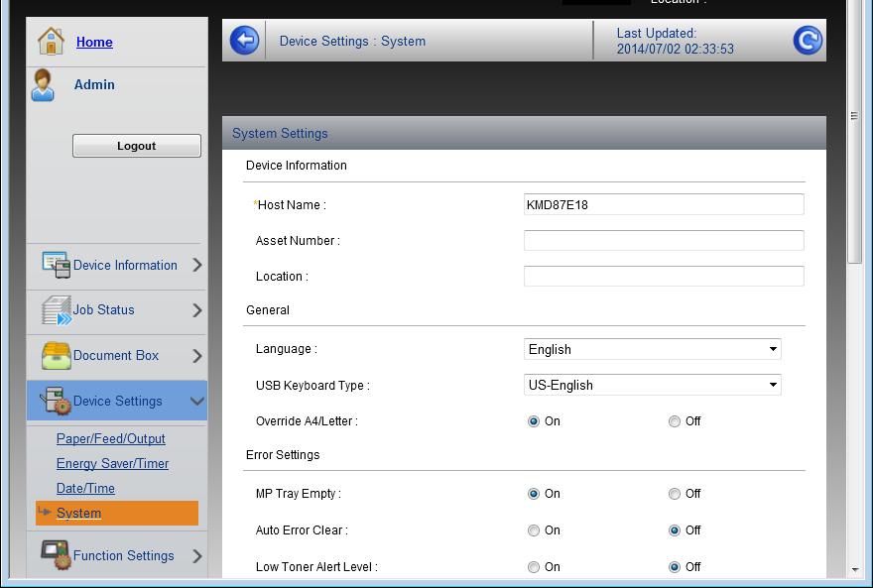Click the Asset Number input field

[664, 240]
